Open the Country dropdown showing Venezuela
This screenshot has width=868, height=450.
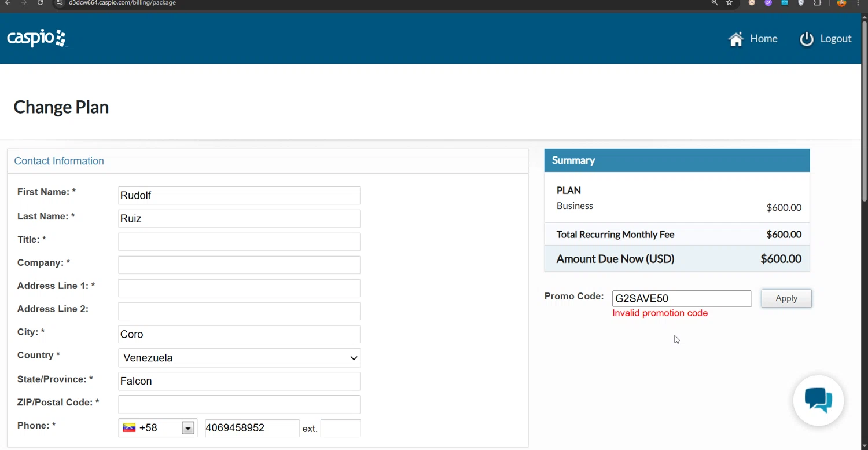pyautogui.click(x=239, y=358)
